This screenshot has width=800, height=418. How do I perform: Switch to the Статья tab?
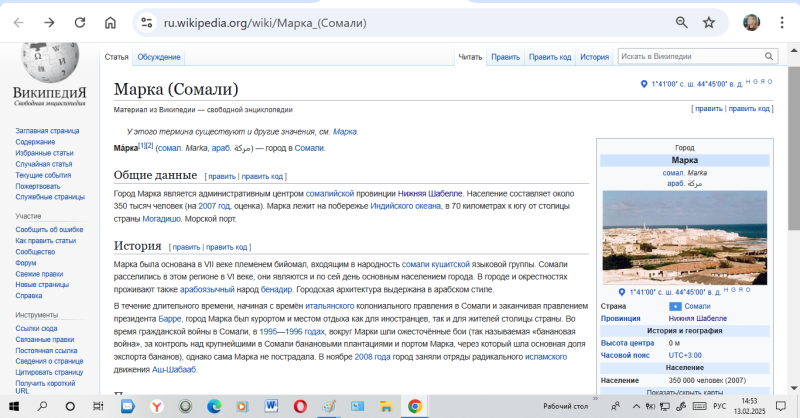point(116,57)
